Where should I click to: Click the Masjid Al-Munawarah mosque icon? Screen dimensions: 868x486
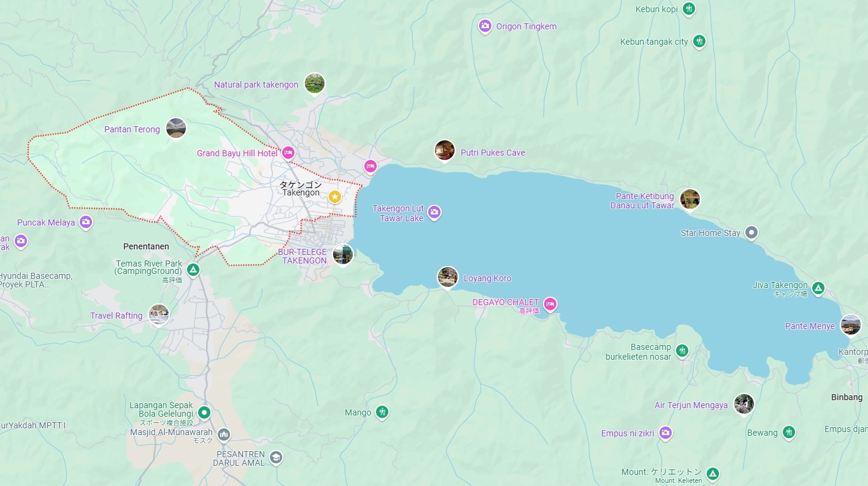click(x=224, y=434)
